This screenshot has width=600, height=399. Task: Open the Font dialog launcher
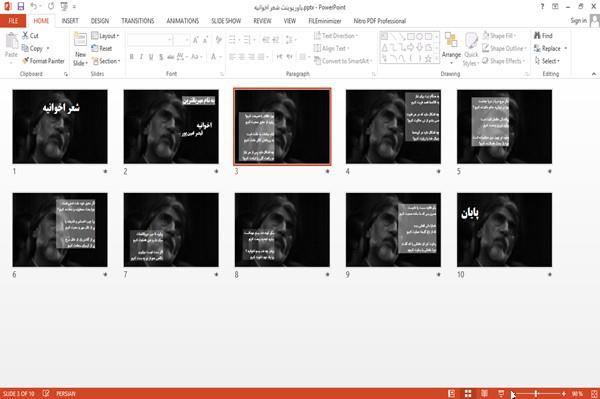pyautogui.click(x=222, y=74)
